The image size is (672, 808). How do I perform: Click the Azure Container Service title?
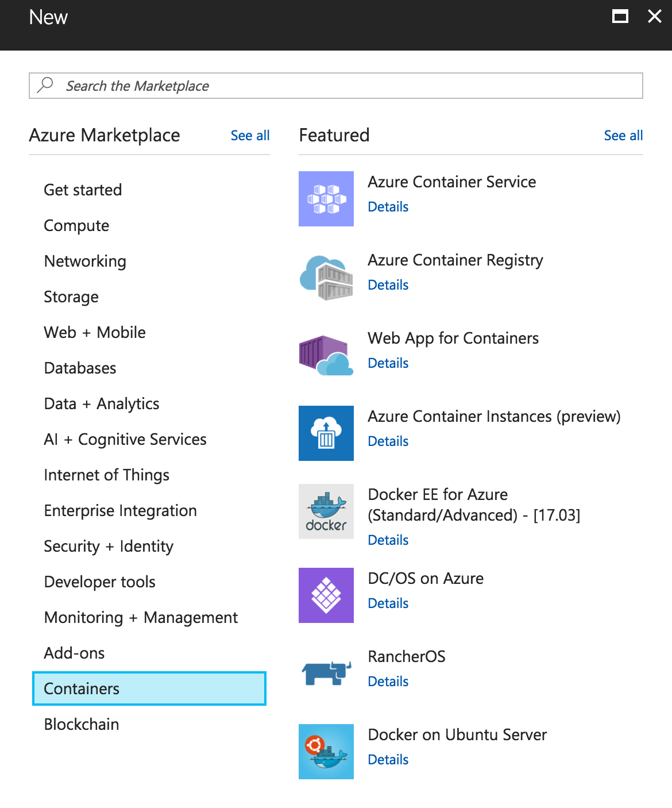452,182
